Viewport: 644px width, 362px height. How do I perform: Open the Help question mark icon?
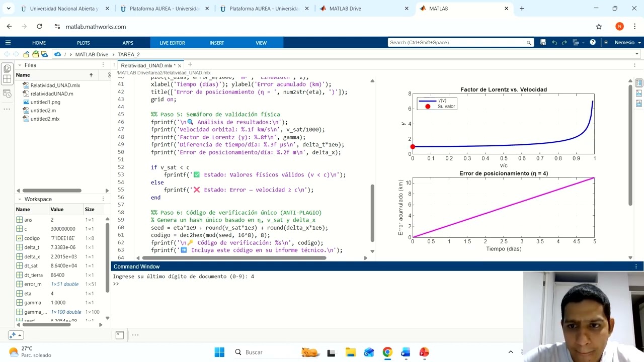(593, 43)
